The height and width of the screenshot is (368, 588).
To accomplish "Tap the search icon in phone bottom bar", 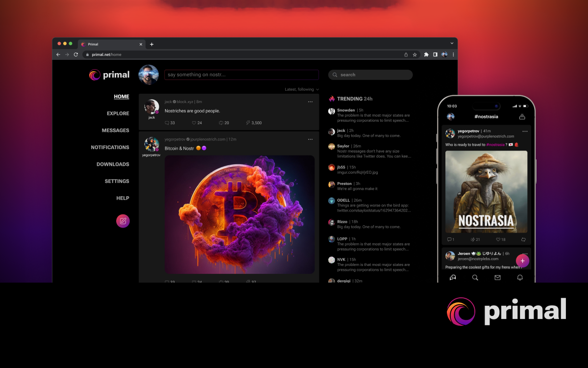I will point(475,278).
